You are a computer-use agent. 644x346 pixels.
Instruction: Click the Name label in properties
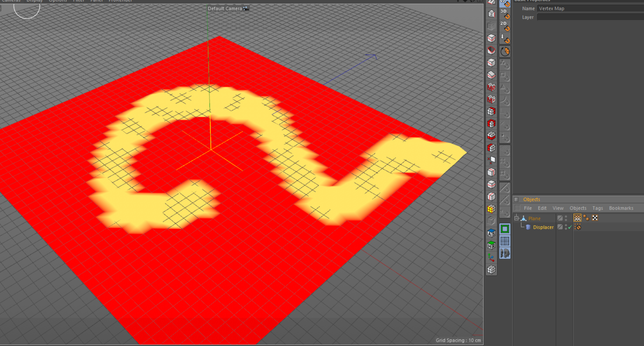coord(528,8)
